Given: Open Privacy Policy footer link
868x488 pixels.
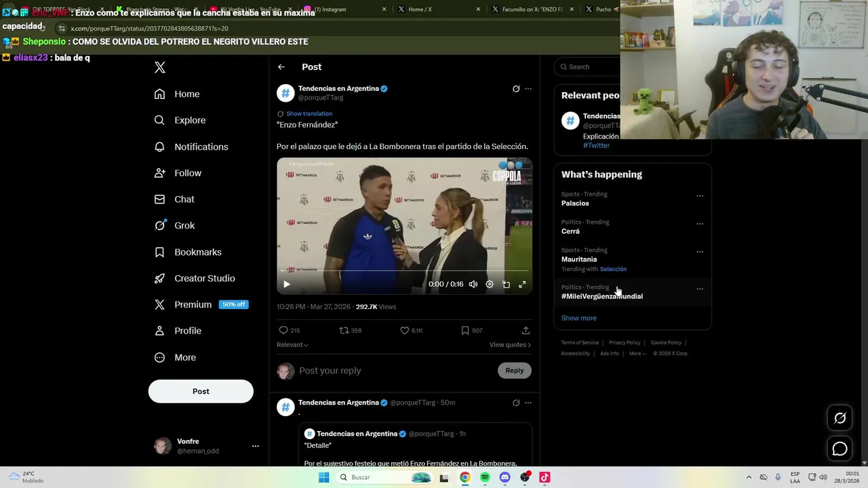Looking at the screenshot, I should (625, 343).
